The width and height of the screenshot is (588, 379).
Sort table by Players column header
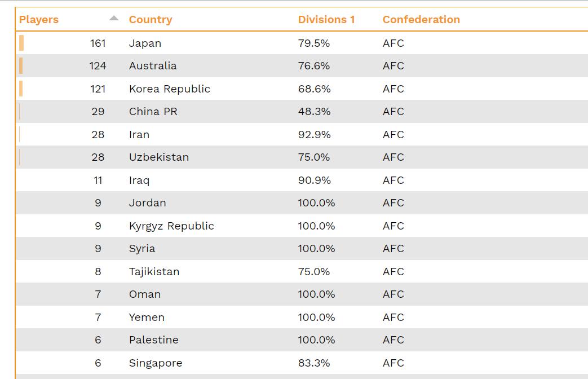click(x=39, y=20)
